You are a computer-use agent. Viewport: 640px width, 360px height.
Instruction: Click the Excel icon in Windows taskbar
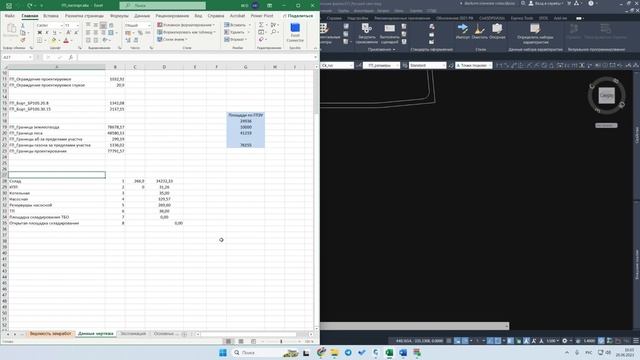[x=389, y=353]
